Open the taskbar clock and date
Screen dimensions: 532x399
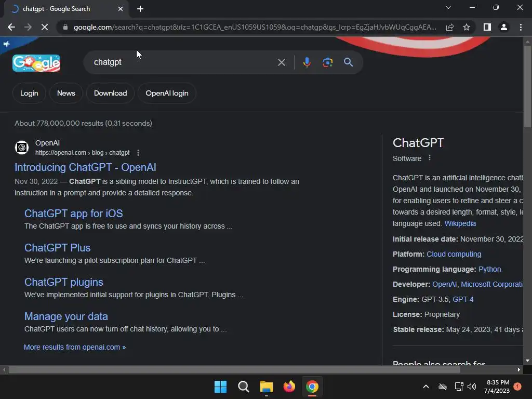click(497, 387)
